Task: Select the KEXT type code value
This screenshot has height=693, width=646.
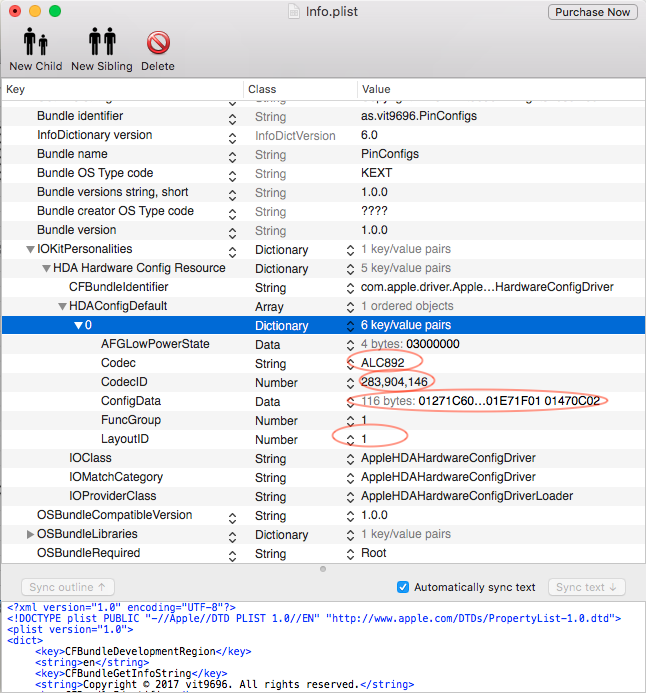Action: (376, 173)
